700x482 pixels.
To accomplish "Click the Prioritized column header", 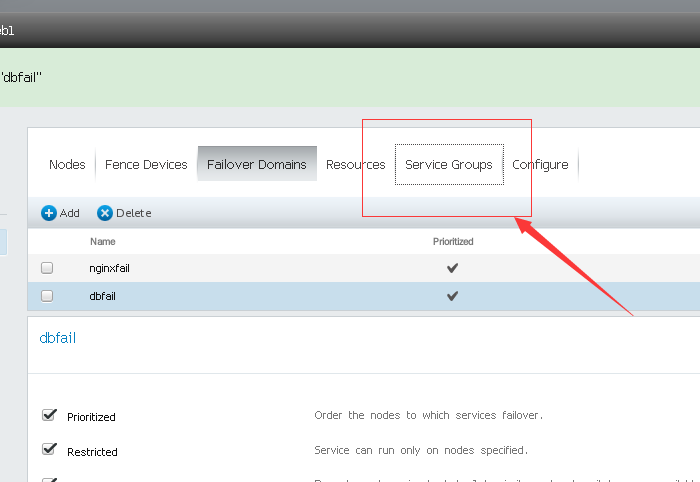I will (x=452, y=241).
